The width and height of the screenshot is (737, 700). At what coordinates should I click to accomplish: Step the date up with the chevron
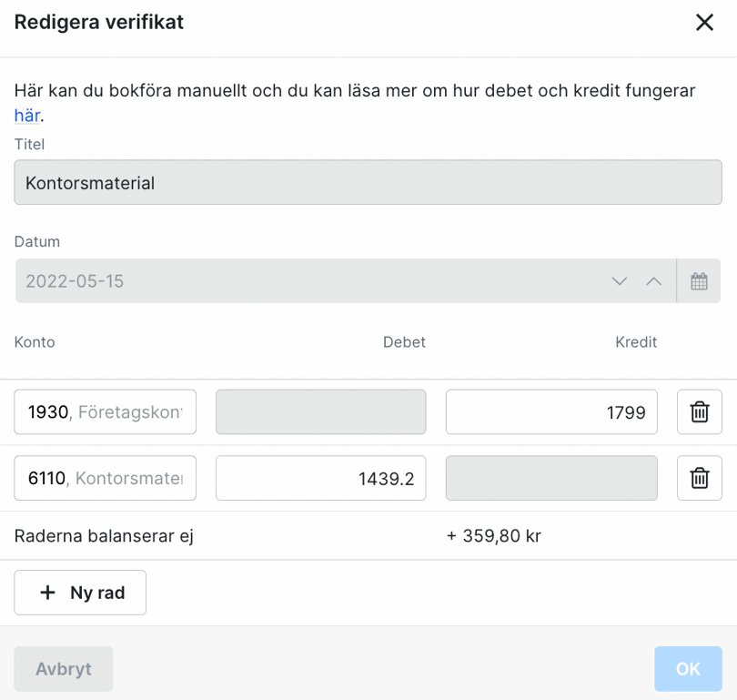(x=653, y=281)
